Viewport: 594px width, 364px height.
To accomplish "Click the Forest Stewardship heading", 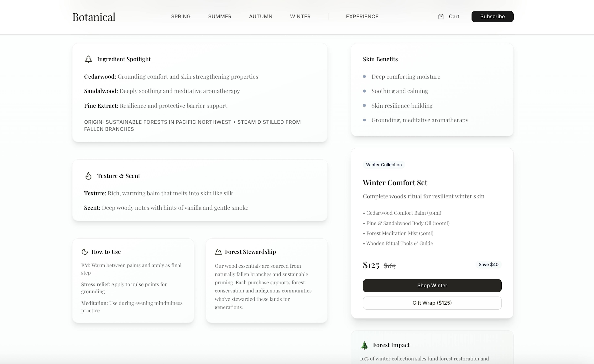I will (x=250, y=252).
